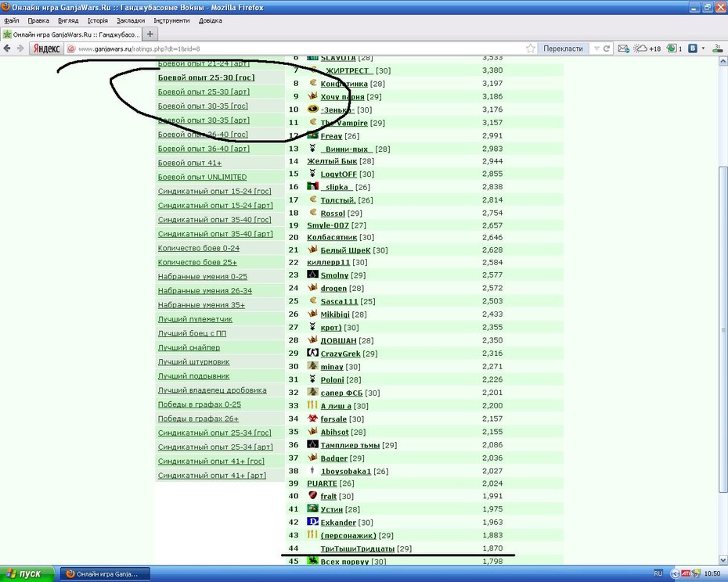Click syndicate icon beside minay

(312, 366)
